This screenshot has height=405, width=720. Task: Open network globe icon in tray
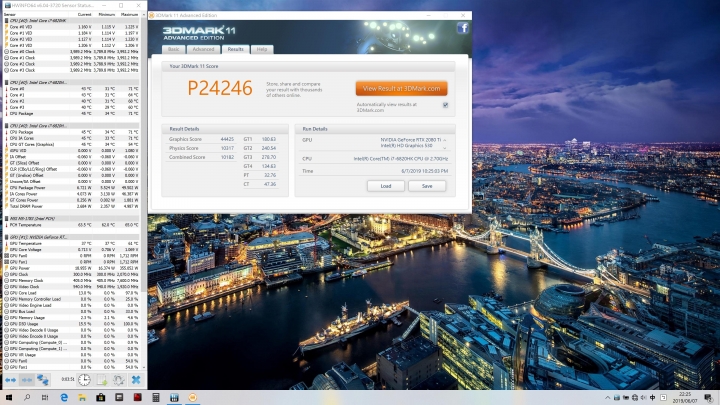coord(635,398)
